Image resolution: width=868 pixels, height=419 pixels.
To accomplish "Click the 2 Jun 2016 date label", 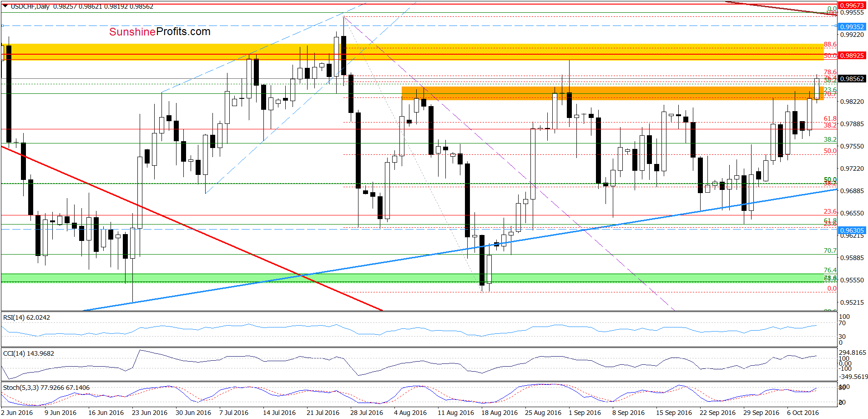I will [x=17, y=413].
